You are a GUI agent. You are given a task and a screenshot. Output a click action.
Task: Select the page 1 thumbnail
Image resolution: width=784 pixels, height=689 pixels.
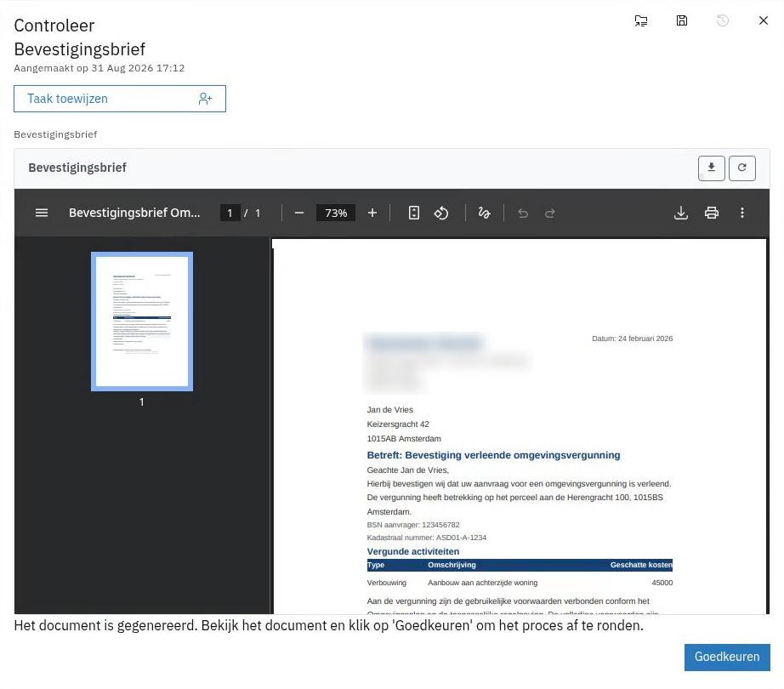(142, 322)
